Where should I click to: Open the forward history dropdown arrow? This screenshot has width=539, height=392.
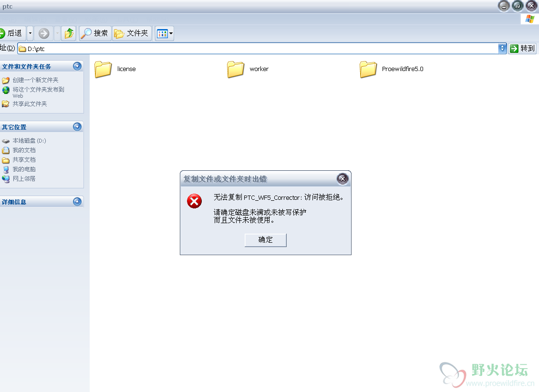click(57, 33)
